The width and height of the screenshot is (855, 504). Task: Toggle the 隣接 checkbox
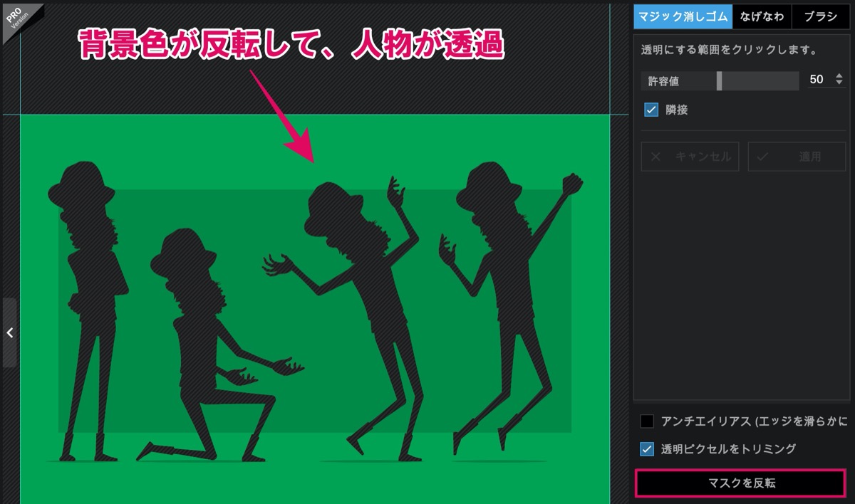[651, 110]
